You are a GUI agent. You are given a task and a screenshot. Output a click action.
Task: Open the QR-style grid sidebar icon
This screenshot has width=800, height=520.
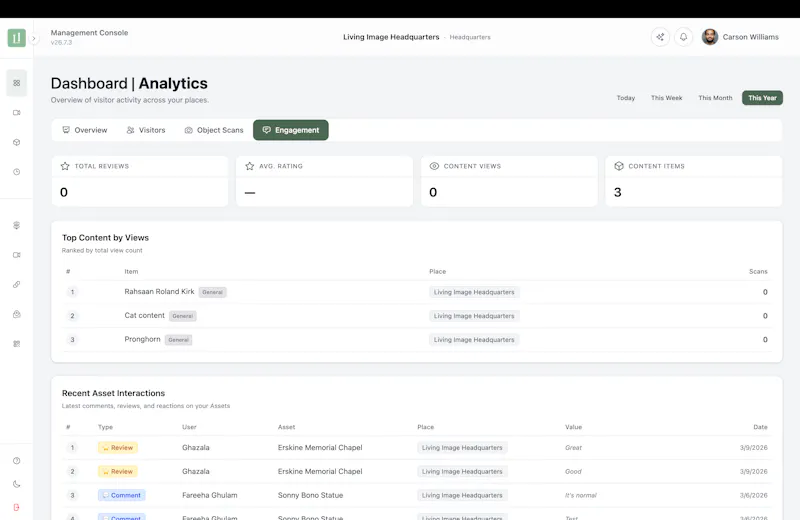click(x=16, y=343)
